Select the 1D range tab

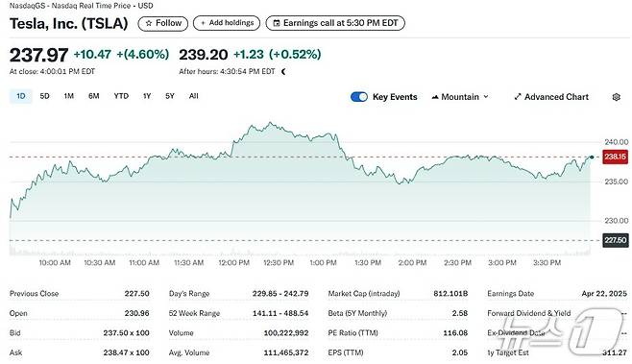[20, 96]
